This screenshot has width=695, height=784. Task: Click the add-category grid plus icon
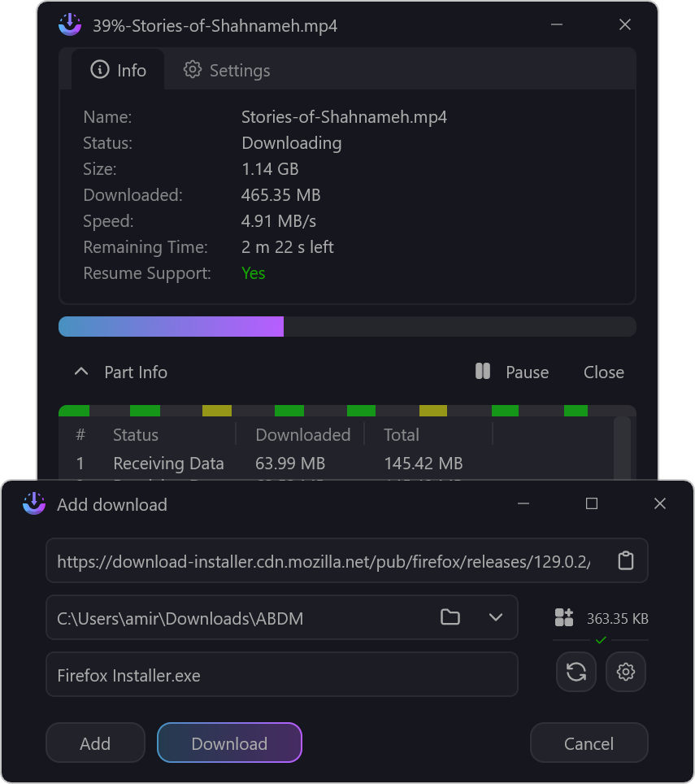tap(564, 617)
